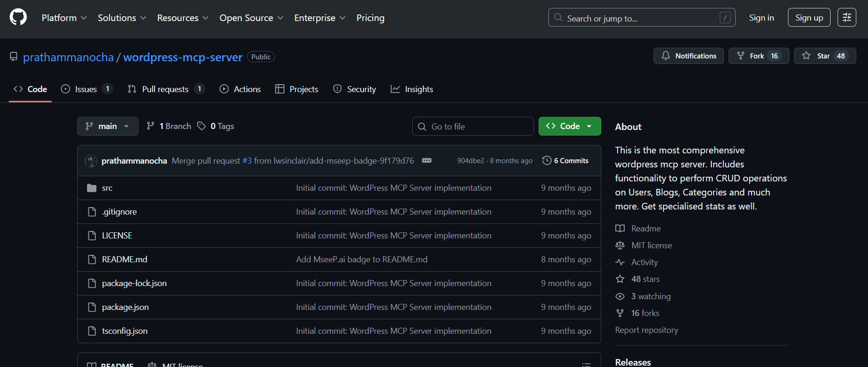Switch to the Issues tab

point(87,89)
